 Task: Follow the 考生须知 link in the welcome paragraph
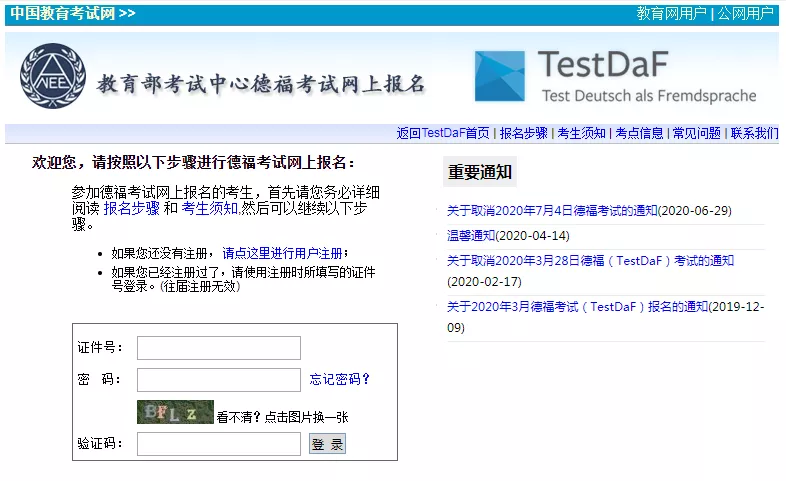pyautogui.click(x=210, y=208)
